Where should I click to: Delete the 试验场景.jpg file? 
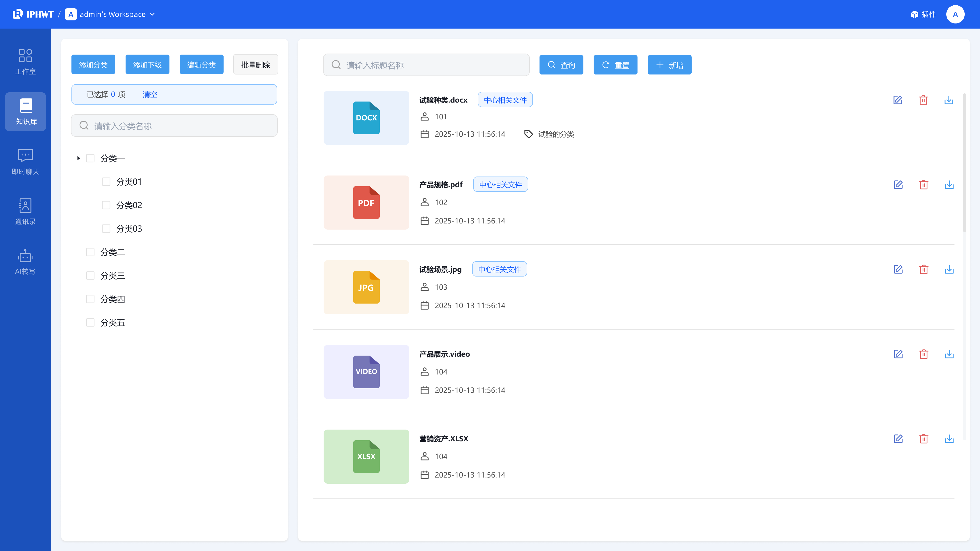(x=924, y=270)
